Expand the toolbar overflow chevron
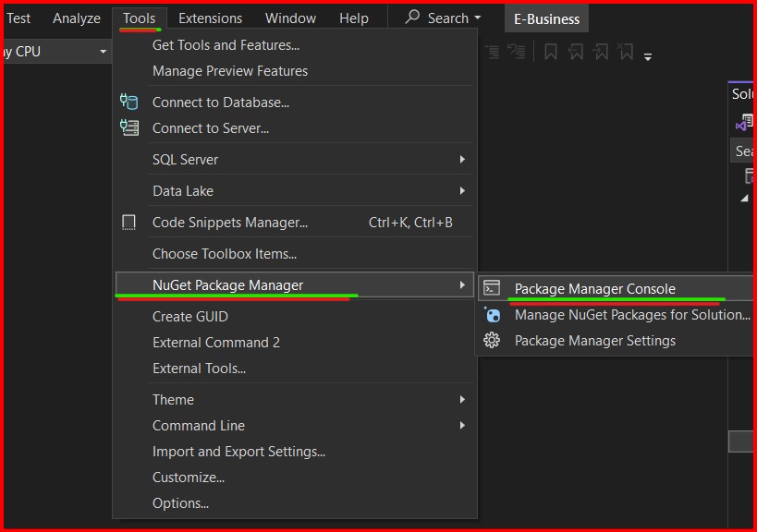757x532 pixels. tap(648, 55)
